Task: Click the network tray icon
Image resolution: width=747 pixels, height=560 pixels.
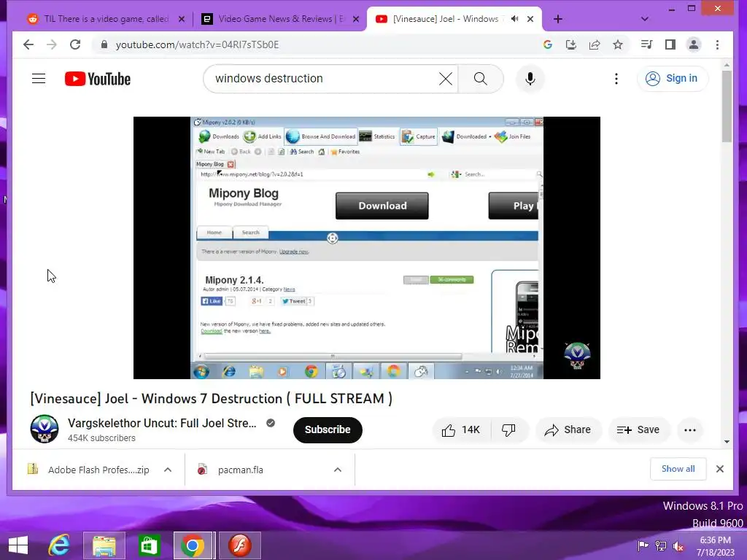Action: 661,545
